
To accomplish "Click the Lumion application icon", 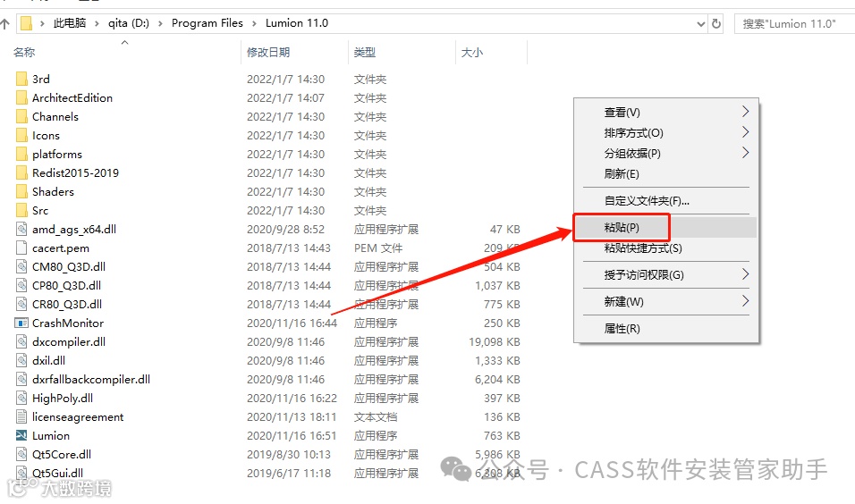I will (x=21, y=436).
